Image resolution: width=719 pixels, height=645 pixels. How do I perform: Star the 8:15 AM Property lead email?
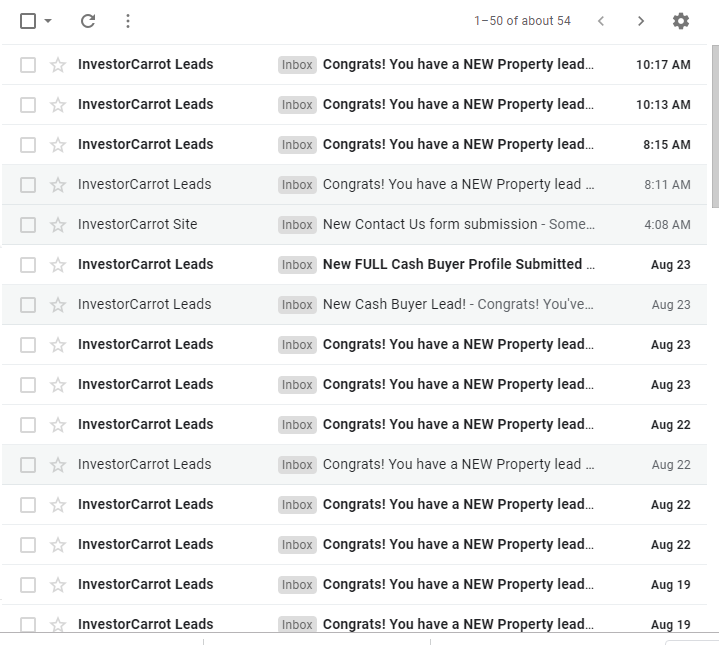point(58,145)
